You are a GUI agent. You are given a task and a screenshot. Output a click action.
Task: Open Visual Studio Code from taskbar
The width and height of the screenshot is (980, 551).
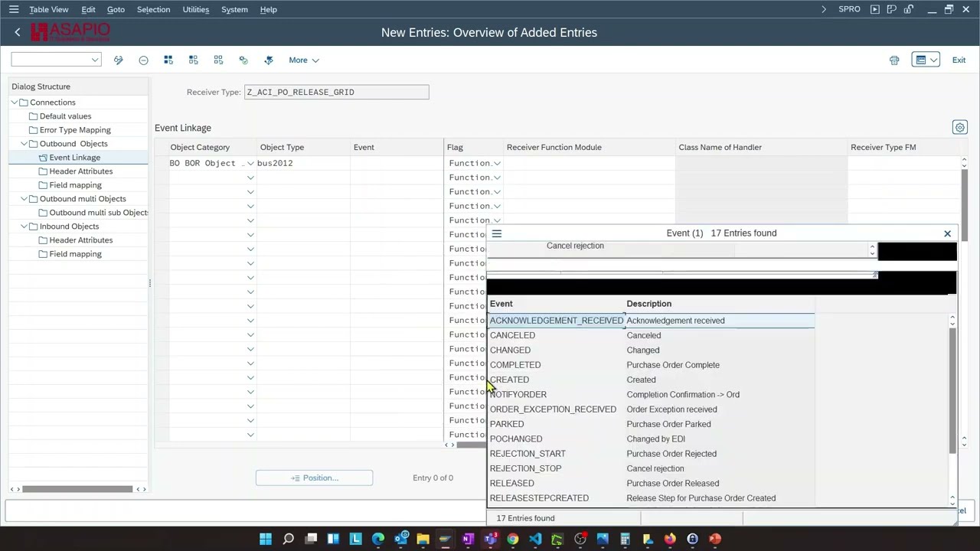[x=535, y=539]
